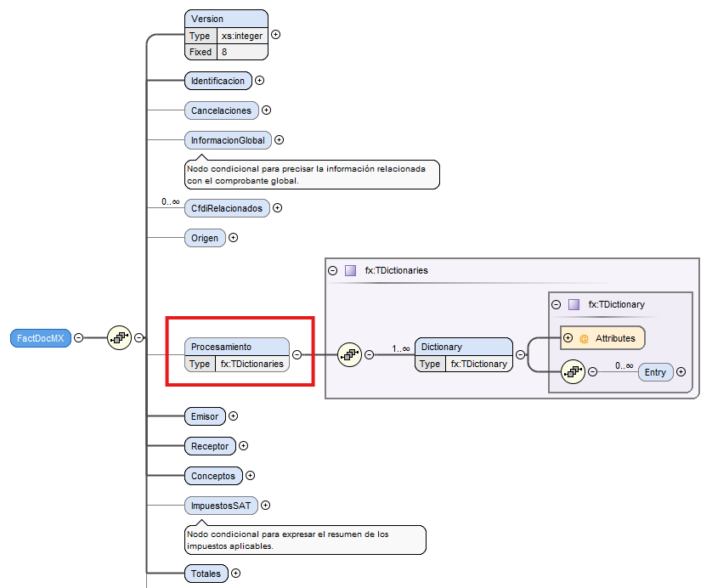Click the sequence icon before the Dictionary element
Viewport: 712px width, 588px height.
(349, 354)
